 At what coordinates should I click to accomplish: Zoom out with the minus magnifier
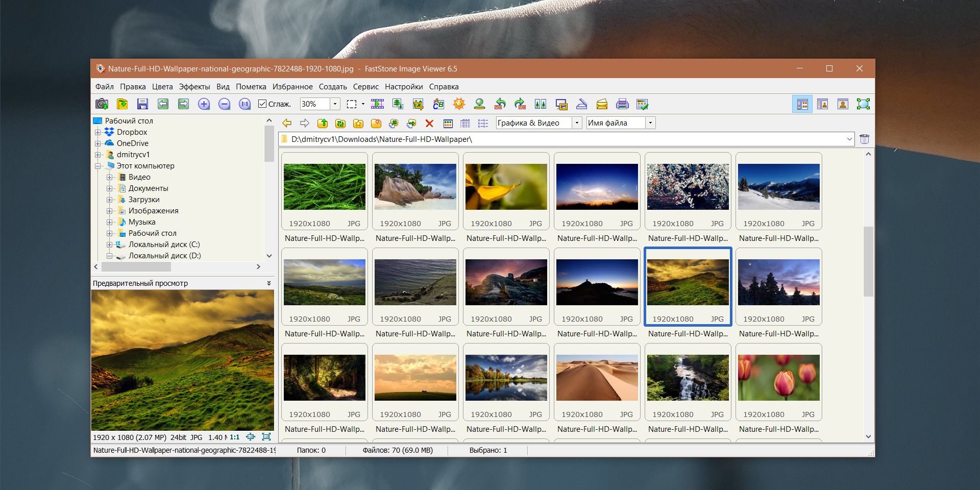[x=224, y=104]
